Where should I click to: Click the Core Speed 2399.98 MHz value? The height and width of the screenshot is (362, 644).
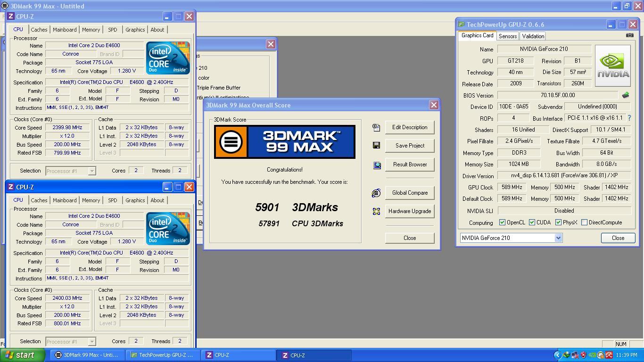coord(67,127)
